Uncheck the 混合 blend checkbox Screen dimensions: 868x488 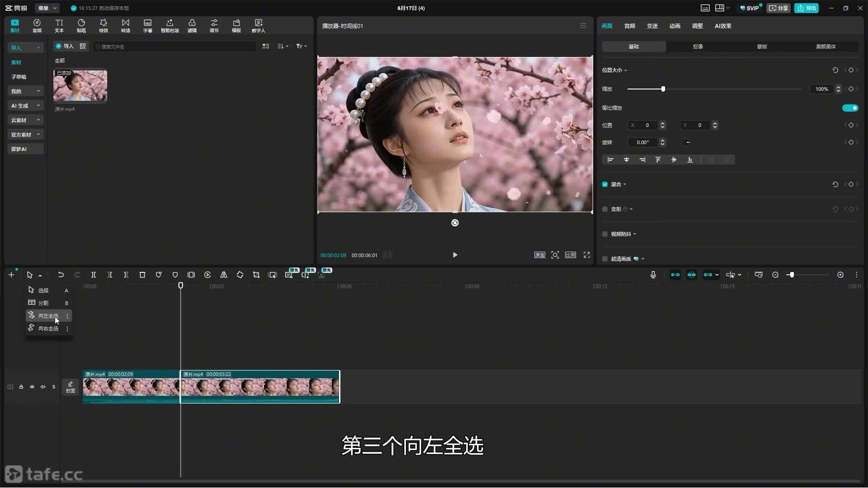tap(605, 184)
